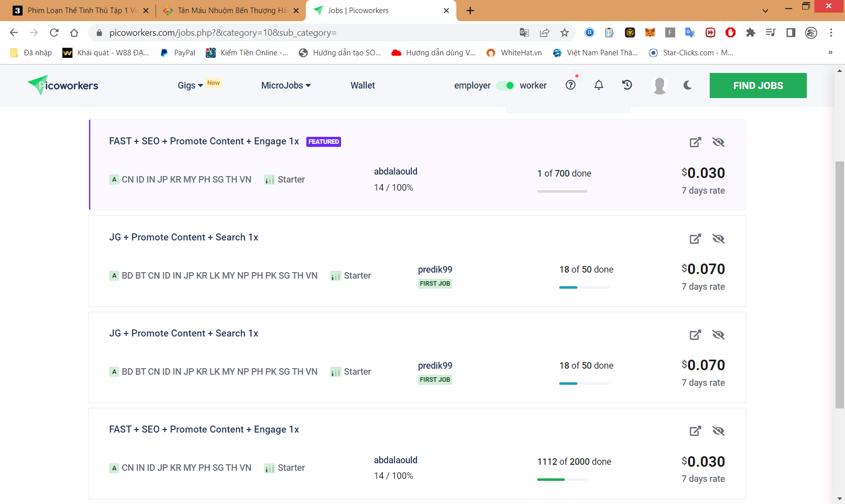Viewport: 845px width, 504px height.
Task: Open the browser home page
Action: pyautogui.click(x=74, y=33)
